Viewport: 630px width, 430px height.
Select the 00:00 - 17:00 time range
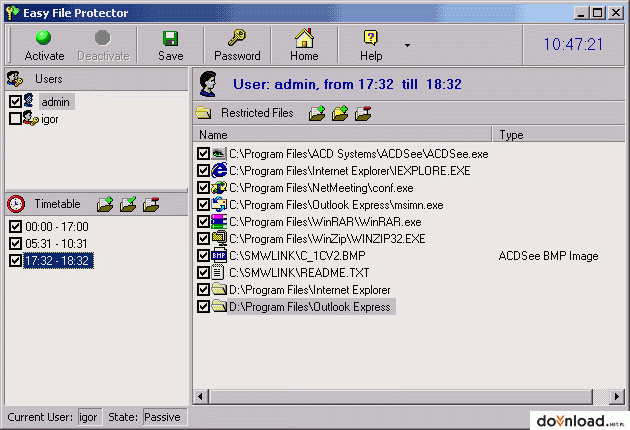pyautogui.click(x=57, y=227)
